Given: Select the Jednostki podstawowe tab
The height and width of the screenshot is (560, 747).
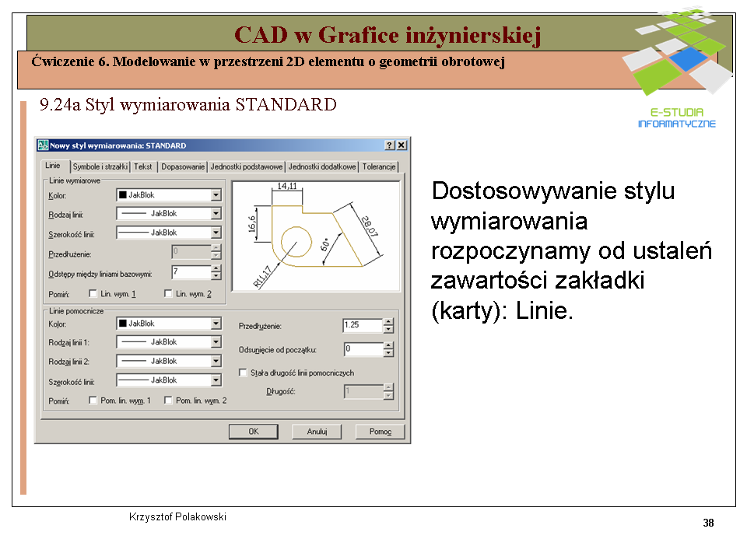Looking at the screenshot, I should tap(247, 166).
